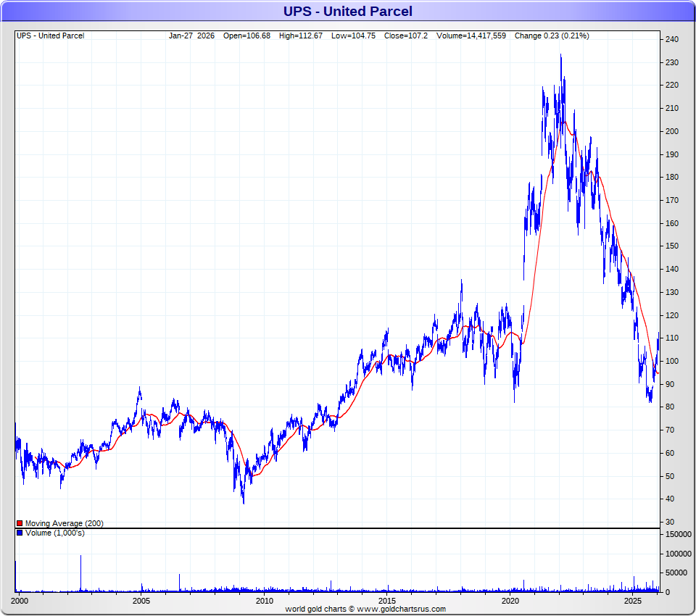Click the 2010 label on the time axis
This screenshot has width=696, height=616.
click(x=265, y=601)
